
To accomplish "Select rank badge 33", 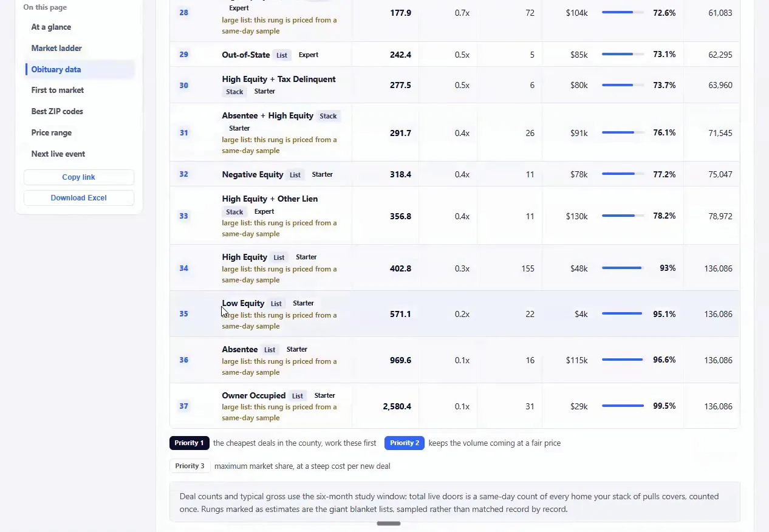I will click(x=183, y=216).
